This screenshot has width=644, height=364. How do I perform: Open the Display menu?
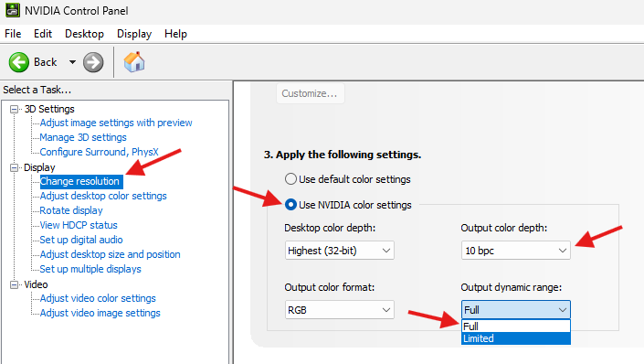(134, 34)
